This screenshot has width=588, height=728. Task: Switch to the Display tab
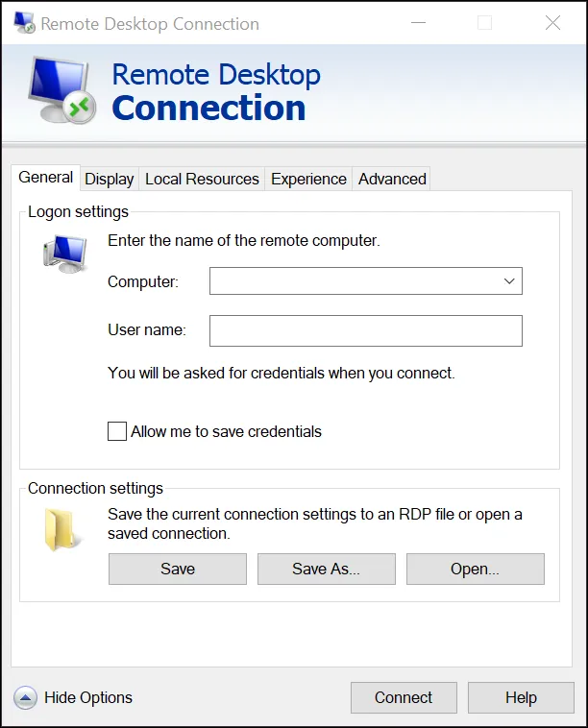pos(110,180)
